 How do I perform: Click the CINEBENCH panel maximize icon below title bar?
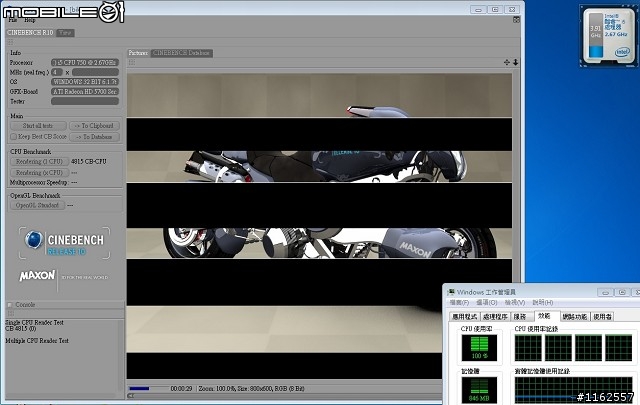tap(516, 20)
